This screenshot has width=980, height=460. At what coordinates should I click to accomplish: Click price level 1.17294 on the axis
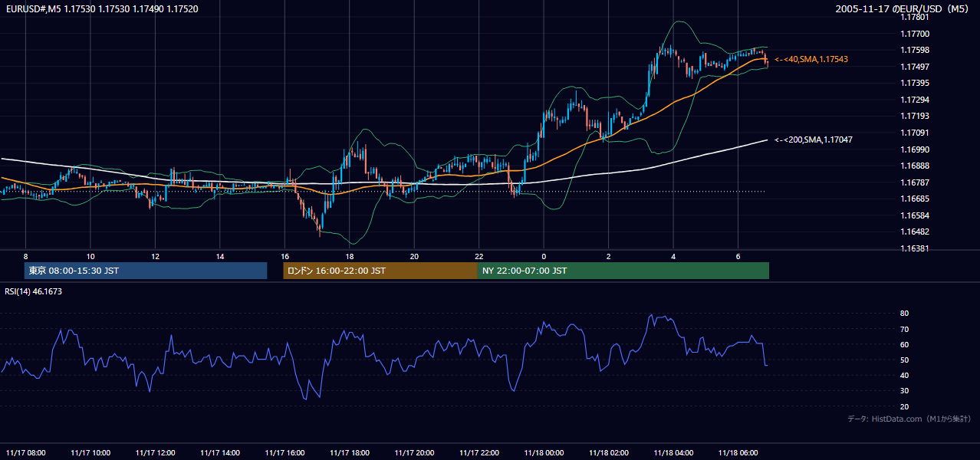click(x=915, y=100)
